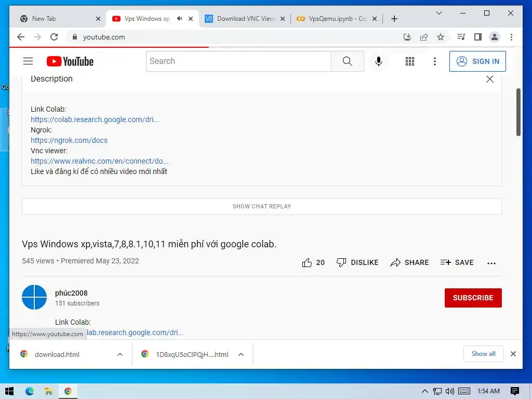Viewport: 532px width, 399px height.
Task: Open the realvnc.com download link
Action: (99, 161)
